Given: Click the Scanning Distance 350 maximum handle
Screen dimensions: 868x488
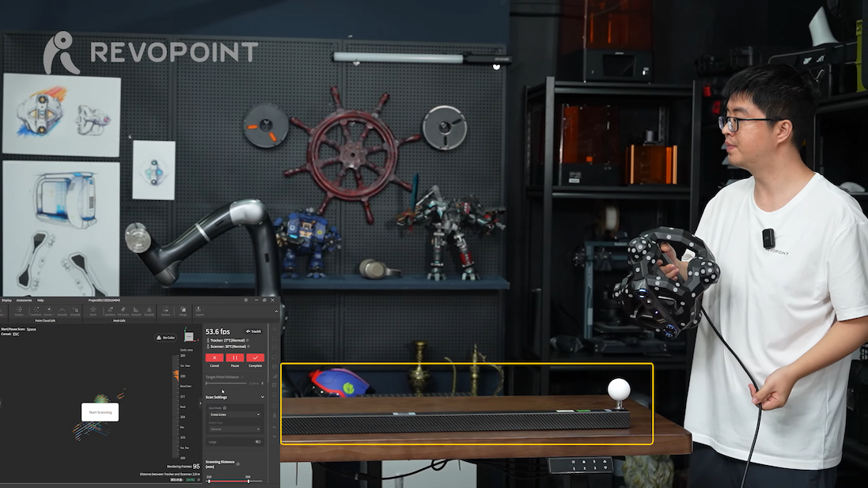Looking at the screenshot, I should click(x=248, y=481).
